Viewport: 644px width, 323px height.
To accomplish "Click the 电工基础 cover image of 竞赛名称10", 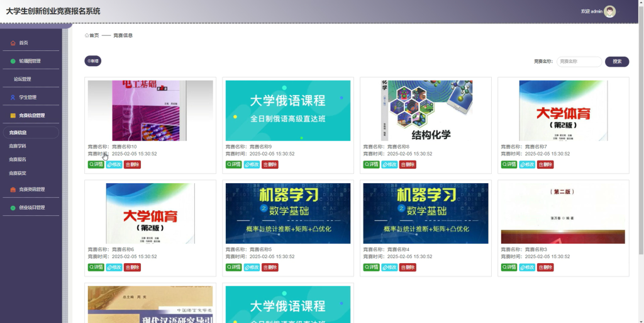I will 150,111.
